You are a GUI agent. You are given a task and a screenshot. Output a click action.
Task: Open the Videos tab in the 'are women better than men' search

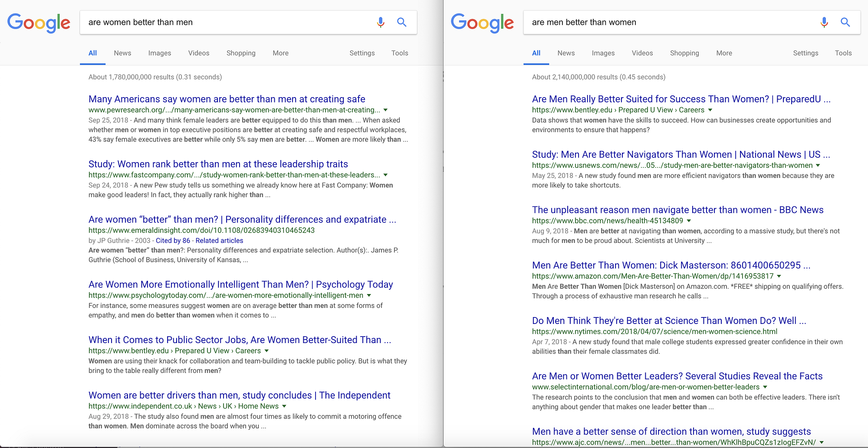pos(199,53)
